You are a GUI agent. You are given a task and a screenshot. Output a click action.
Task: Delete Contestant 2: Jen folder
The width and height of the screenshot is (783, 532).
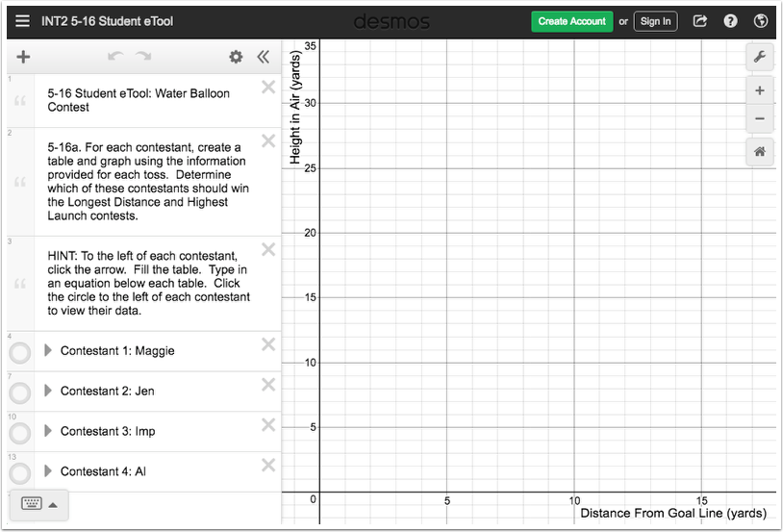coord(268,385)
